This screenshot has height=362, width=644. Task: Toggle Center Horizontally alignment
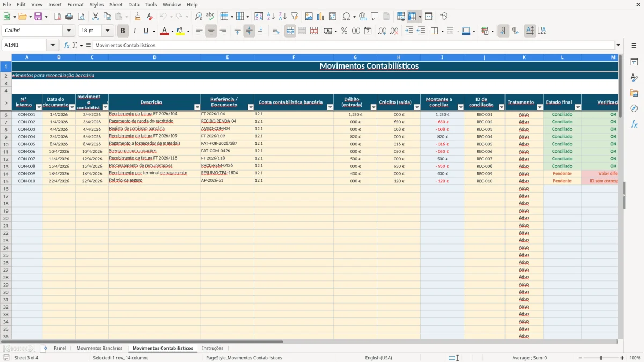click(x=211, y=31)
